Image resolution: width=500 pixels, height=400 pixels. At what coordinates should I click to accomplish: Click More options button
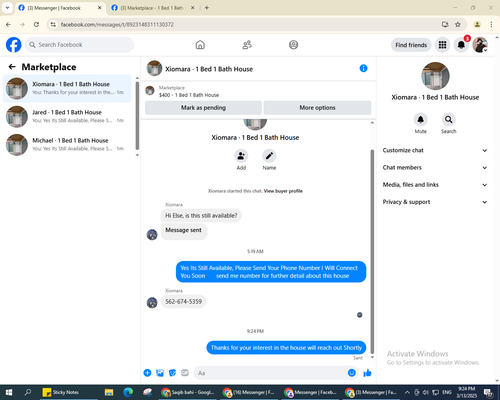(x=317, y=108)
